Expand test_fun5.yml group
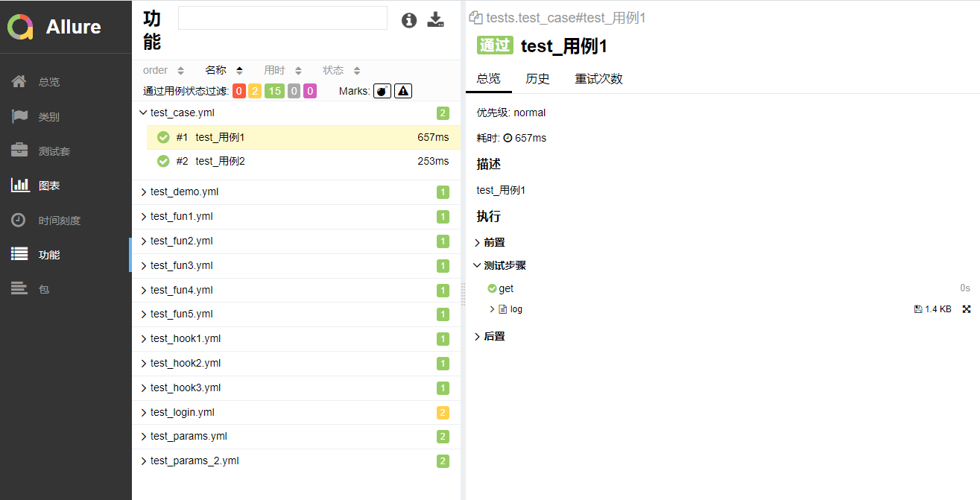Viewport: 980px width, 500px height. pyautogui.click(x=297, y=314)
